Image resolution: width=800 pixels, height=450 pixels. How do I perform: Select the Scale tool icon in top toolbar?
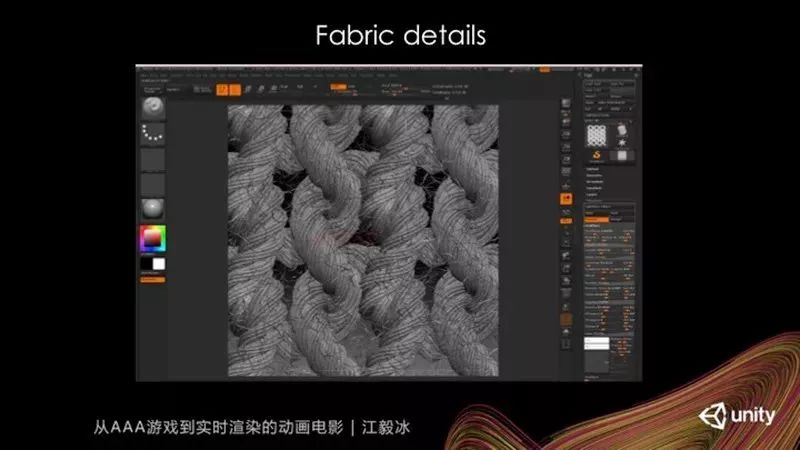point(261,90)
